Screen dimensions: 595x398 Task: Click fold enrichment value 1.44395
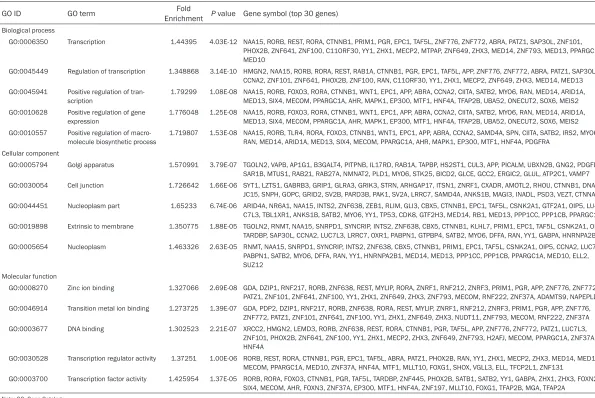tap(184, 42)
